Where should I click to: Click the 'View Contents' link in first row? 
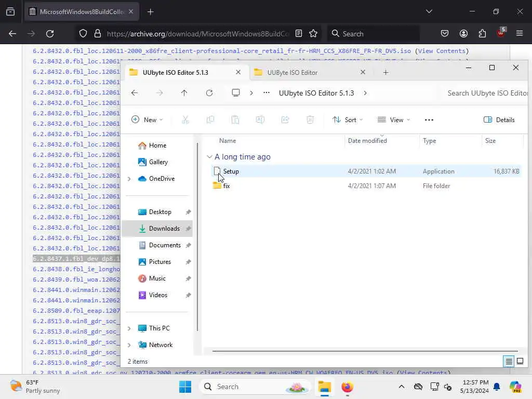(x=442, y=51)
